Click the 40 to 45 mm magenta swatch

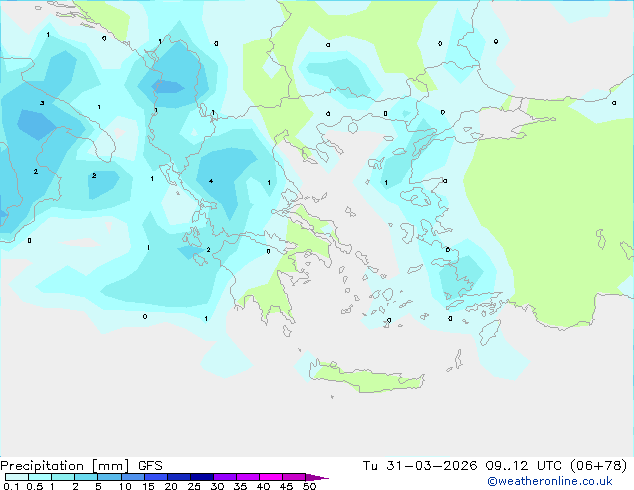pyautogui.click(x=271, y=477)
